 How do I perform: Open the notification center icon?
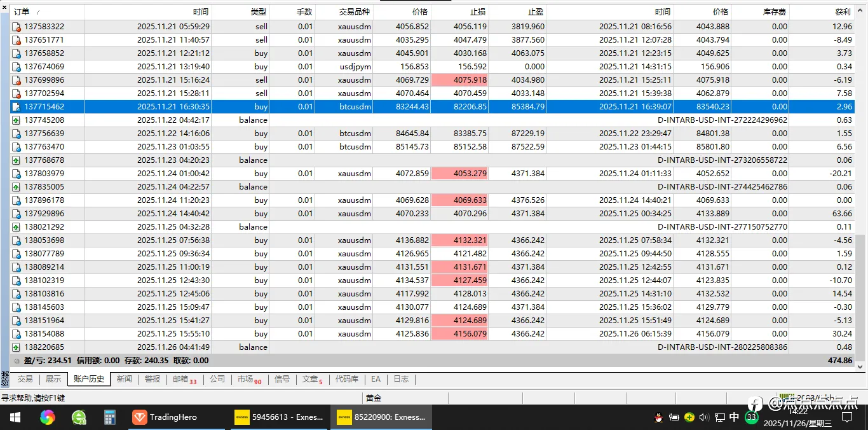847,417
